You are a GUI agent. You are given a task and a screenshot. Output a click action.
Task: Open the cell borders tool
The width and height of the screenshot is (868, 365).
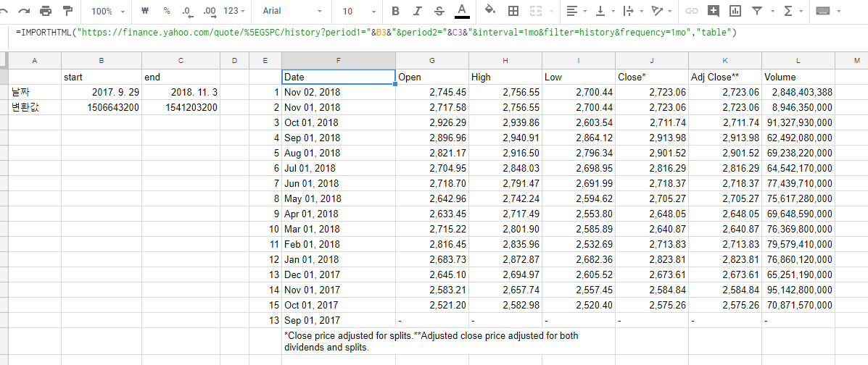click(513, 11)
